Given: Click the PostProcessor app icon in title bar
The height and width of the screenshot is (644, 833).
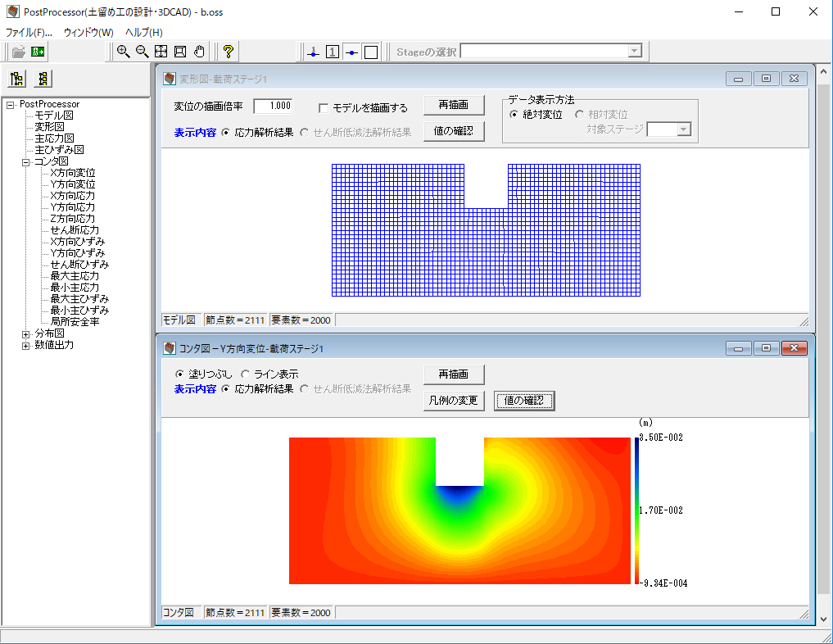Looking at the screenshot, I should (x=13, y=11).
